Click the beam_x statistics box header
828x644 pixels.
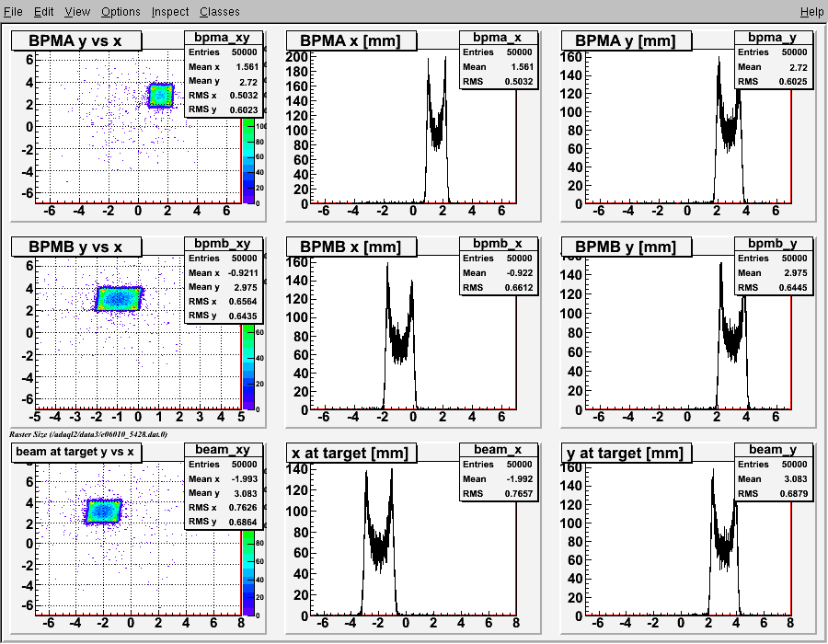(x=499, y=449)
